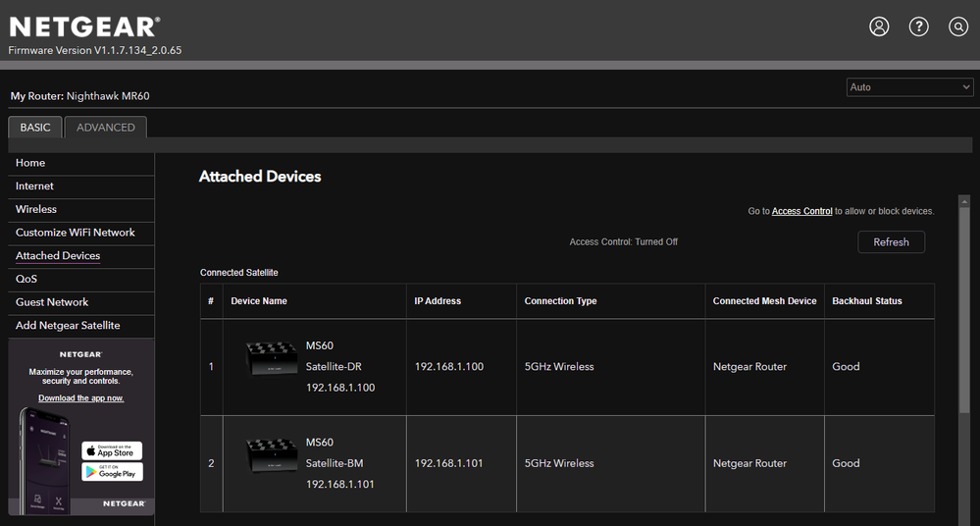Viewport: 980px width, 526px height.
Task: Click the help question mark icon
Action: [919, 26]
